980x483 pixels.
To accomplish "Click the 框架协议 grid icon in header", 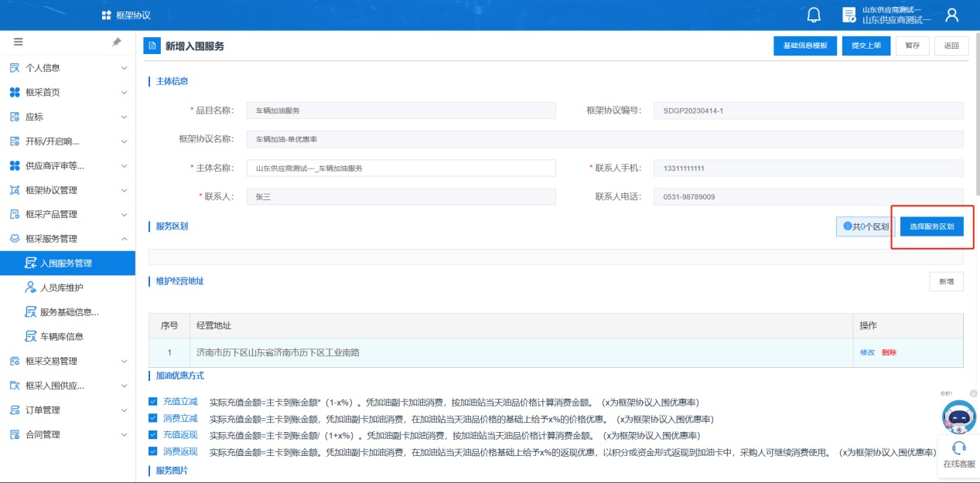I will (x=106, y=15).
